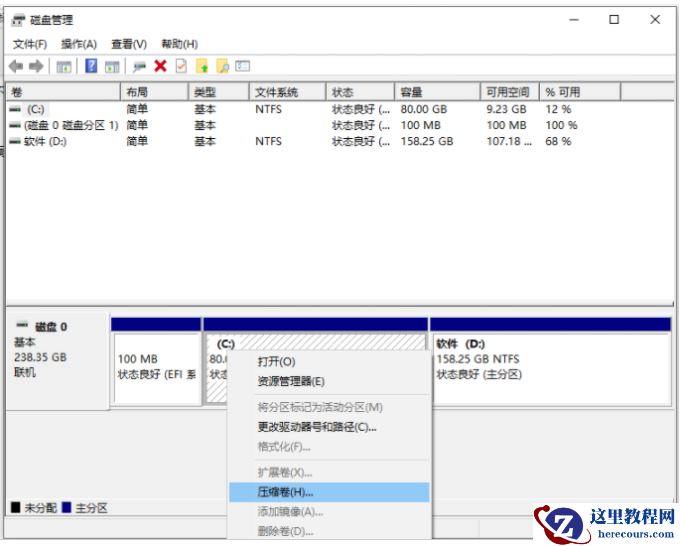The width and height of the screenshot is (680, 546).
Task: Open the 操作(A) menu
Action: [x=78, y=44]
